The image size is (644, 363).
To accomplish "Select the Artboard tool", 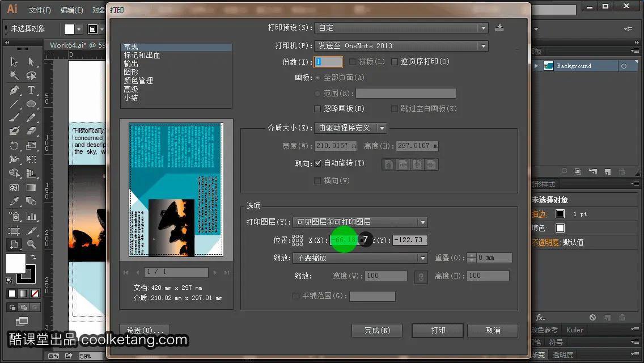I will [x=14, y=230].
